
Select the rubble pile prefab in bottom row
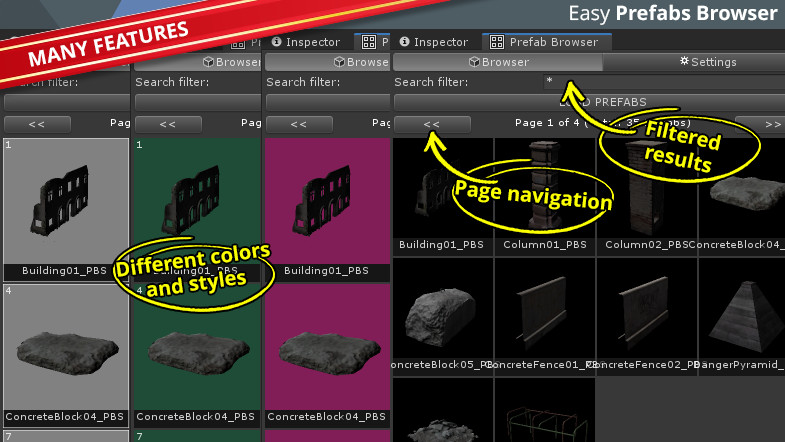coord(443,410)
